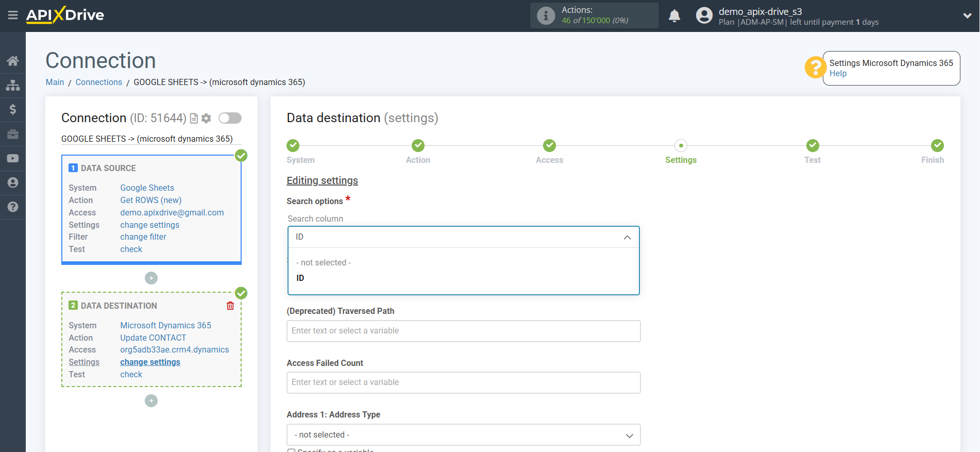Screen dimensions: 980x452
Task: Go to System step
Action: [x=293, y=145]
